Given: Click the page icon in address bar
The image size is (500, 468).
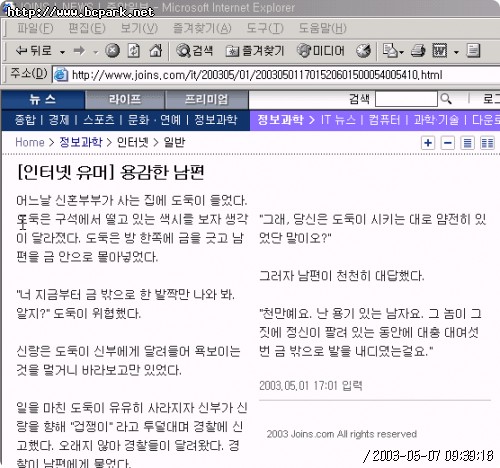Looking at the screenshot, I should point(61,75).
